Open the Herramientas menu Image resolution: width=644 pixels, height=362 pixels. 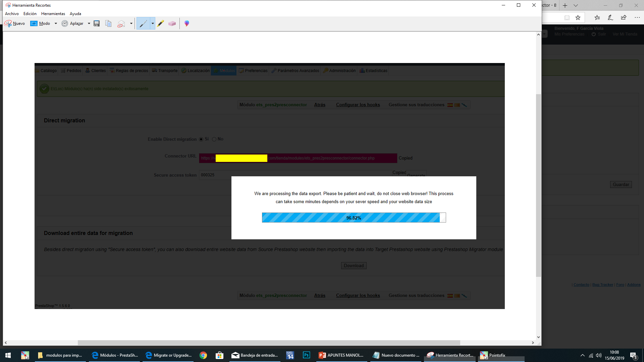pos(53,14)
